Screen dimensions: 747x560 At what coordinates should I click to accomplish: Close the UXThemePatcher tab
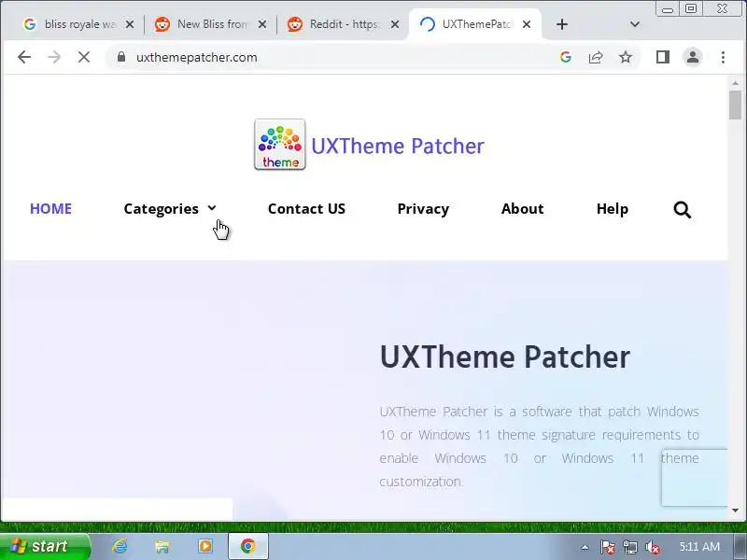527,24
